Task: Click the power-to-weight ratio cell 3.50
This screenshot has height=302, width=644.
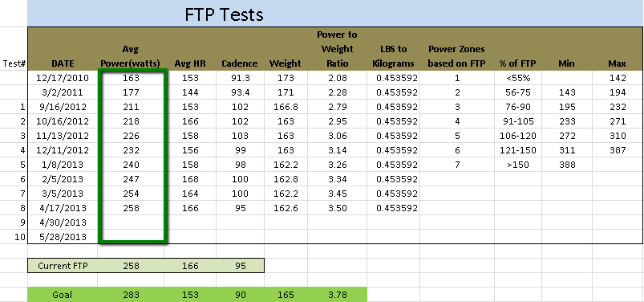Action: coord(337,208)
